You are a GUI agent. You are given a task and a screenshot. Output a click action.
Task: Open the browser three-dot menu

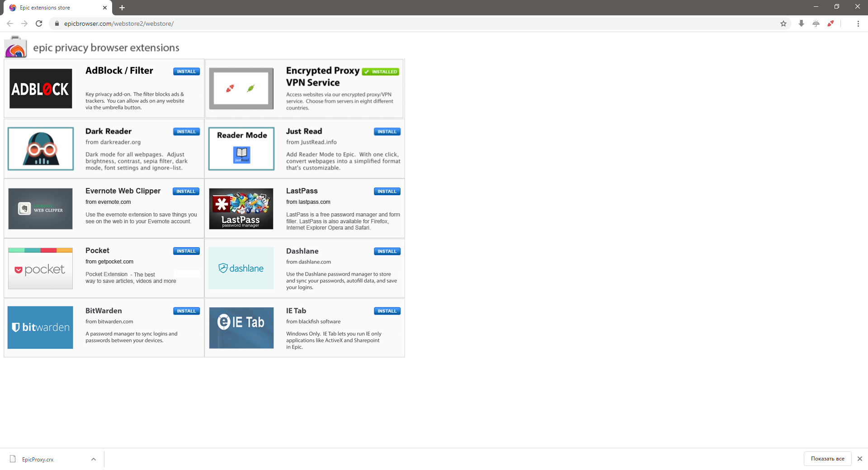coord(858,23)
